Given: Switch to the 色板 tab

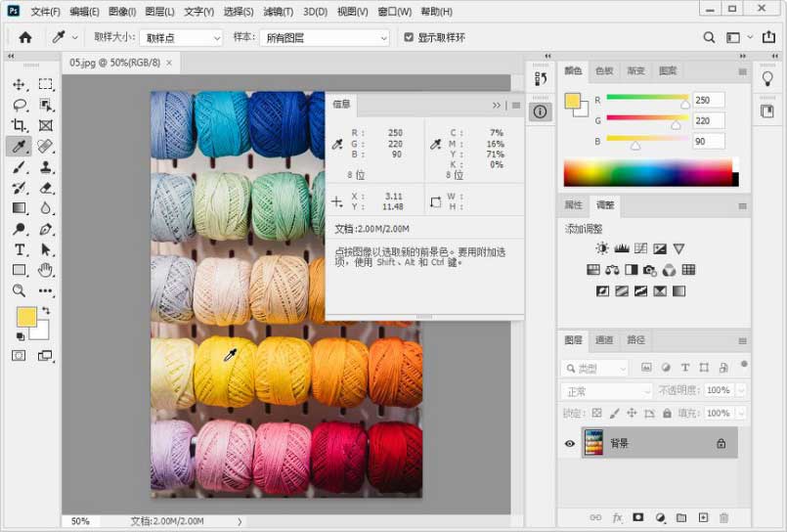Looking at the screenshot, I should click(x=604, y=71).
